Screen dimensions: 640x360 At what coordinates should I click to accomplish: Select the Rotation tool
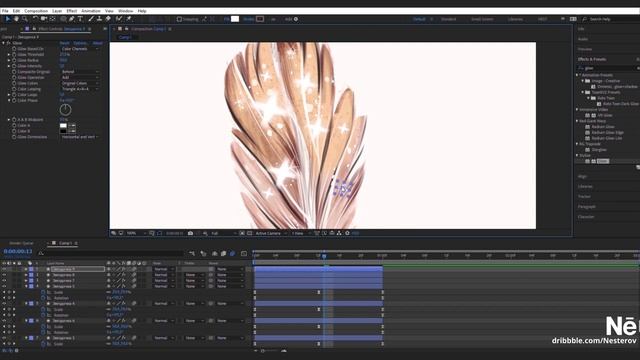point(36,19)
